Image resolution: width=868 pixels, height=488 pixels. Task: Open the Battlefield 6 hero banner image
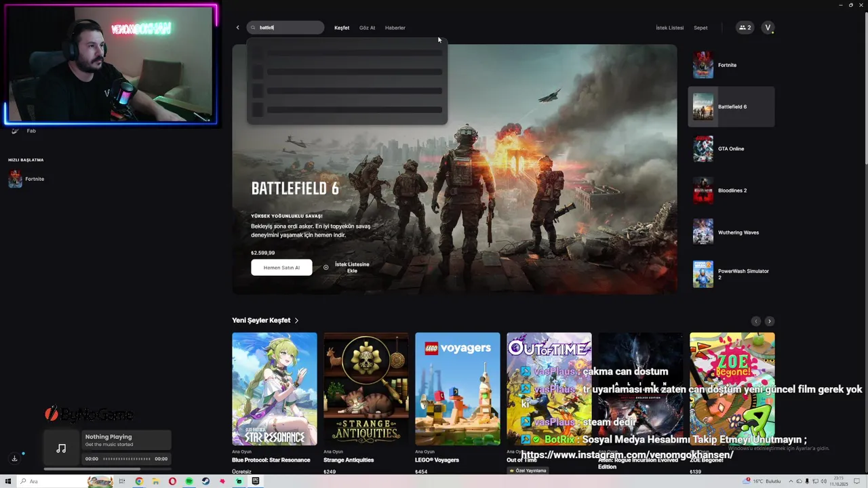454,169
